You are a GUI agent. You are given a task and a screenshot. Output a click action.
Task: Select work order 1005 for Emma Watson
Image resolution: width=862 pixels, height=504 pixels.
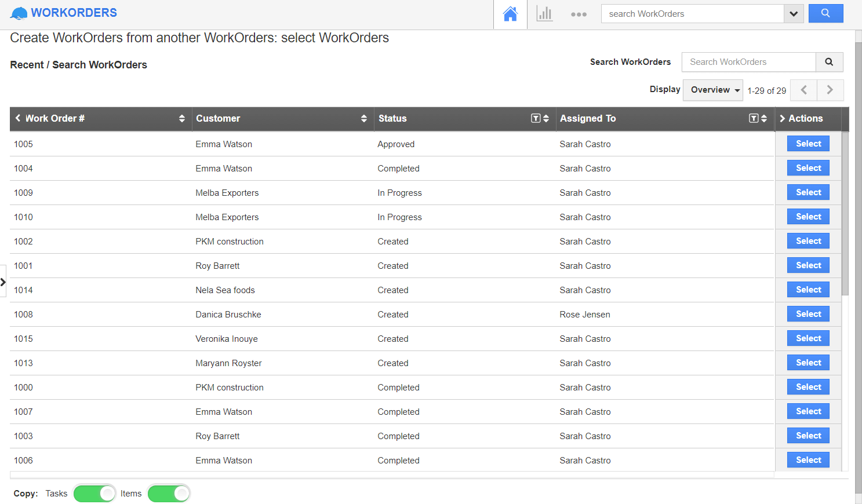tap(808, 143)
